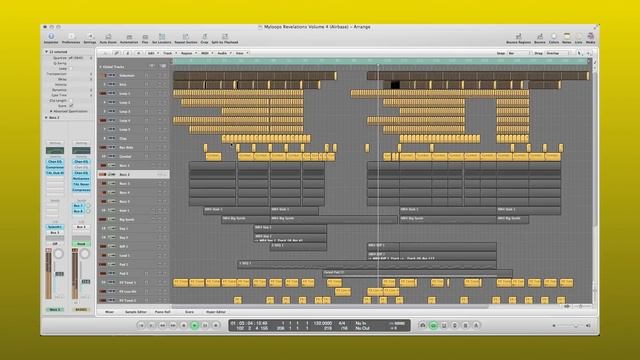Toggle the Inspector toolbar icon
This screenshot has width=640, height=360.
click(51, 37)
